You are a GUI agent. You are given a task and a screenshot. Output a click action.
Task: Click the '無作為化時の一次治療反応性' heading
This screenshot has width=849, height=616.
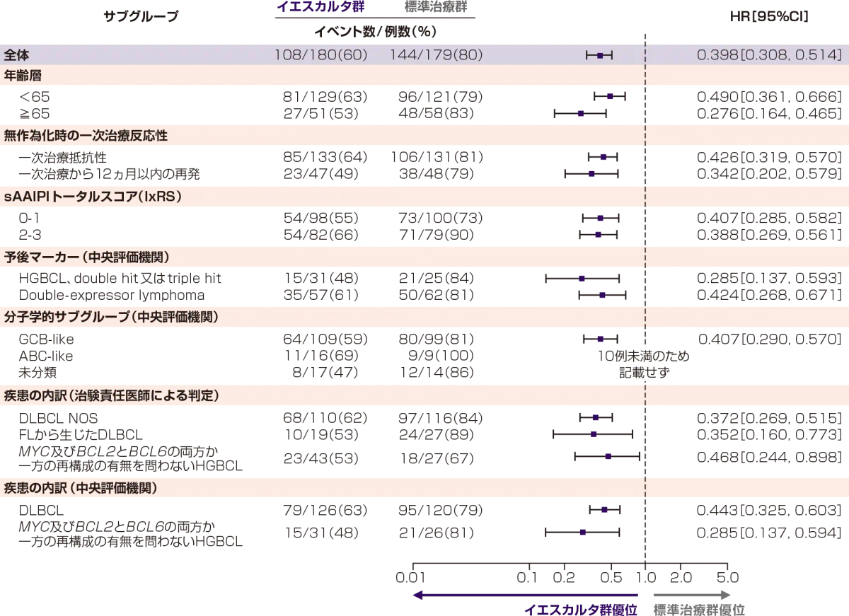pos(86,135)
